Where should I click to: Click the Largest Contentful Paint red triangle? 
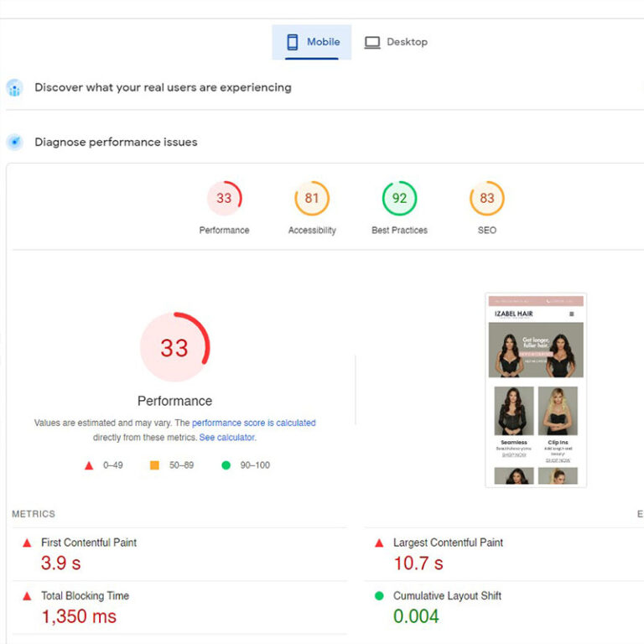(380, 543)
